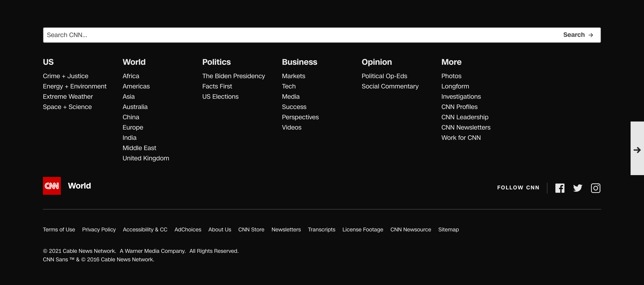
Task: Open Extreme Weather link
Action: [68, 96]
